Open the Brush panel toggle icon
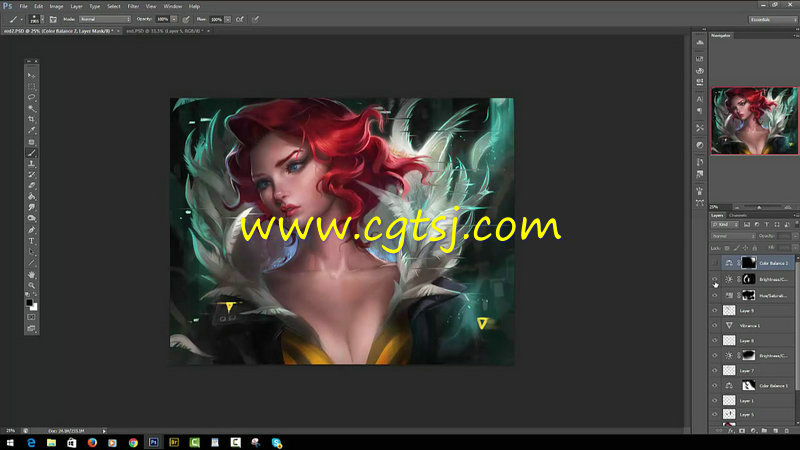 click(53, 19)
